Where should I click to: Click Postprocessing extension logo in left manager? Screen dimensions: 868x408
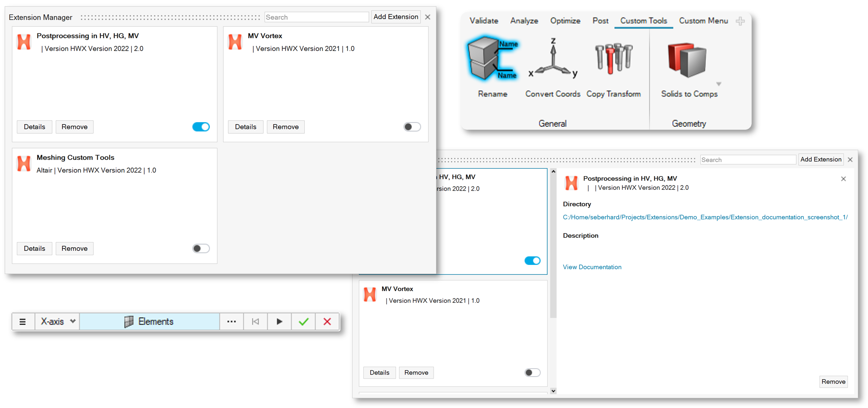[24, 42]
